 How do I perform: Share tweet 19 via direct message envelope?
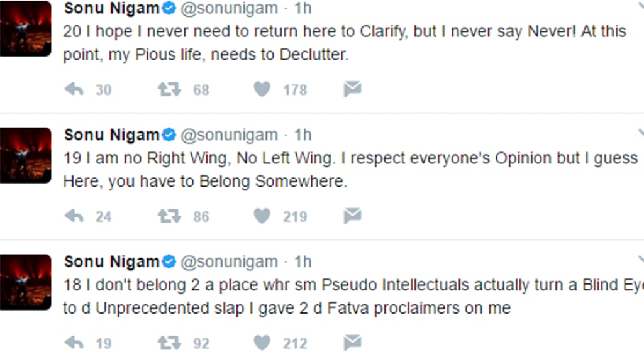(352, 217)
